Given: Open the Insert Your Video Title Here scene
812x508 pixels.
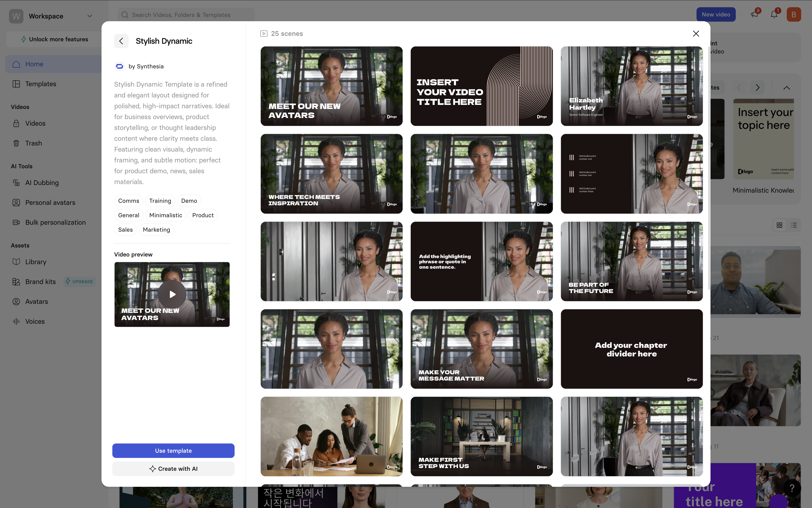Looking at the screenshot, I should coord(481,86).
